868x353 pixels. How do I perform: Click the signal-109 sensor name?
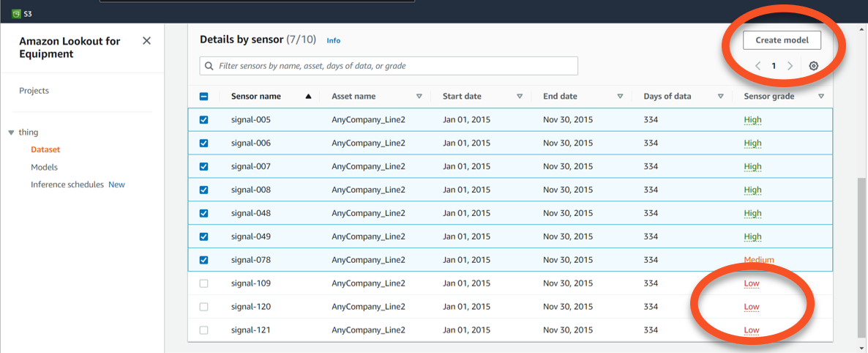pyautogui.click(x=251, y=283)
